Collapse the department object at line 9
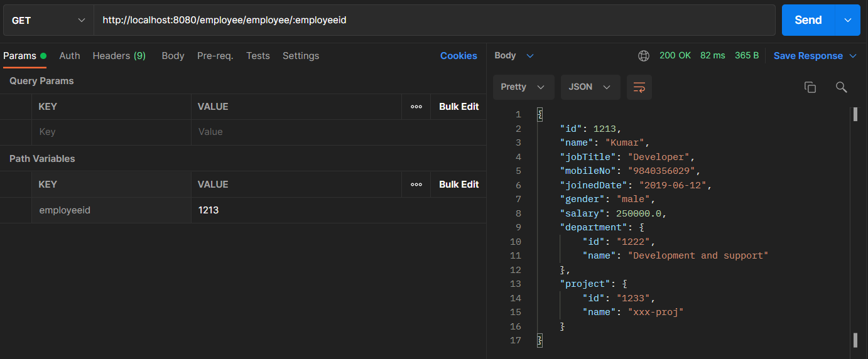Image resolution: width=868 pixels, height=359 pixels. pos(641,227)
